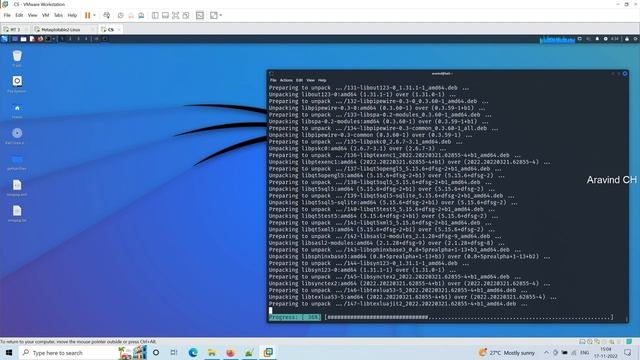Open the VMware VM menu

(45, 15)
